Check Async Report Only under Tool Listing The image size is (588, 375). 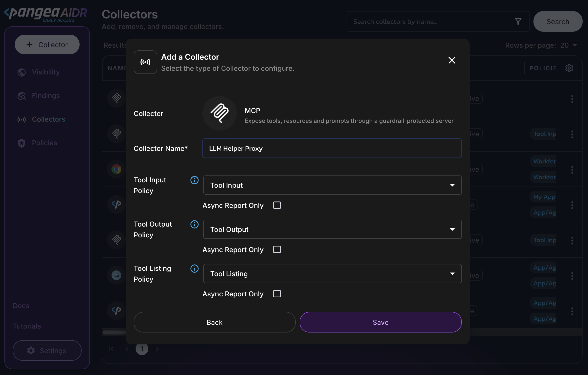[277, 294]
